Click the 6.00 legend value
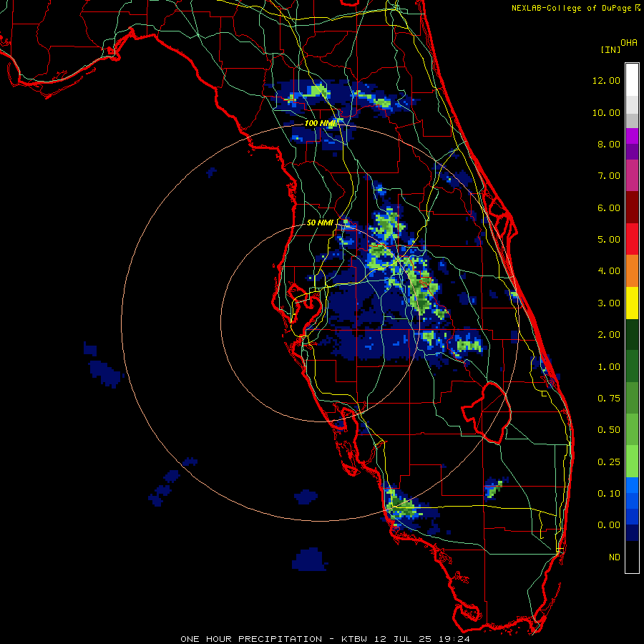644x644 pixels. point(608,208)
